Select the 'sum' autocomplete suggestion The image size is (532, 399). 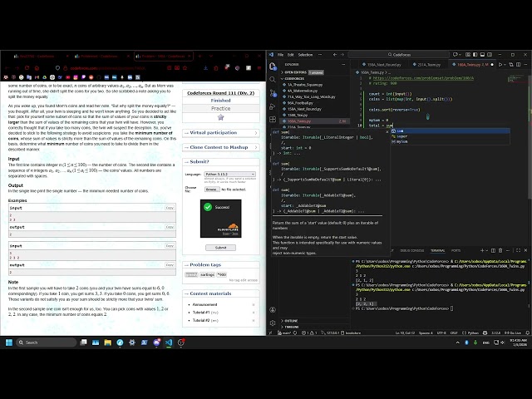pyautogui.click(x=450, y=131)
